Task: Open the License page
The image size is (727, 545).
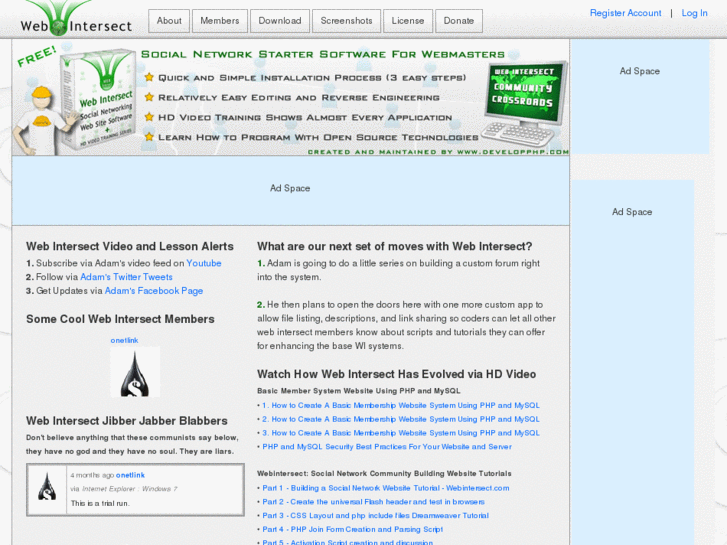Action: tap(408, 21)
